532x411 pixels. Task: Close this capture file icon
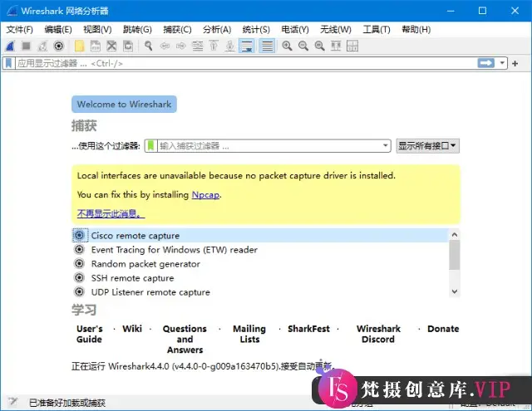tap(111, 46)
